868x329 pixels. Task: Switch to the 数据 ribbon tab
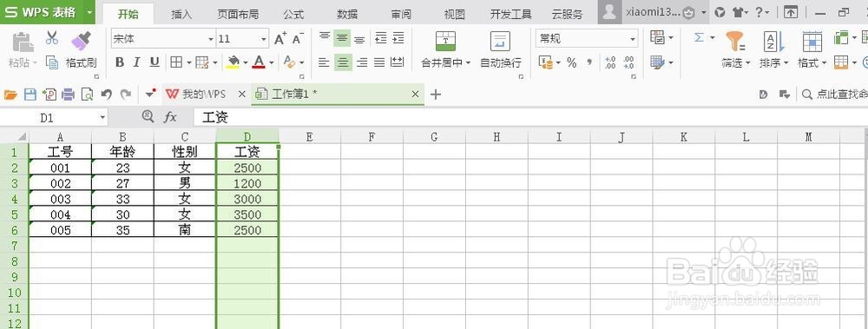click(347, 15)
